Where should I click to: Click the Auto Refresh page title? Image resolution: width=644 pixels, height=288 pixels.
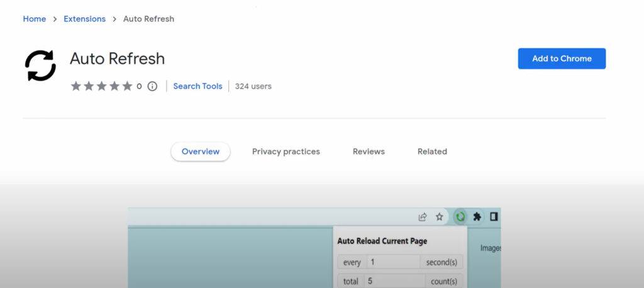tap(117, 58)
